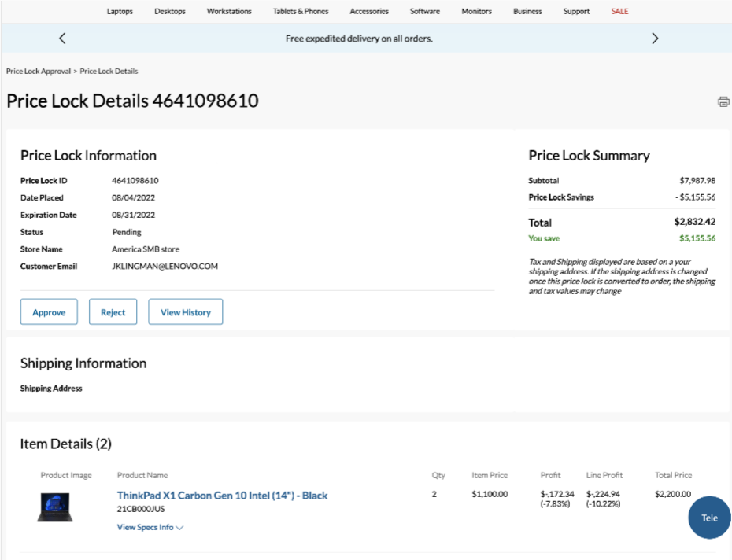Click Price Lock Savings amount in summary

695,197
